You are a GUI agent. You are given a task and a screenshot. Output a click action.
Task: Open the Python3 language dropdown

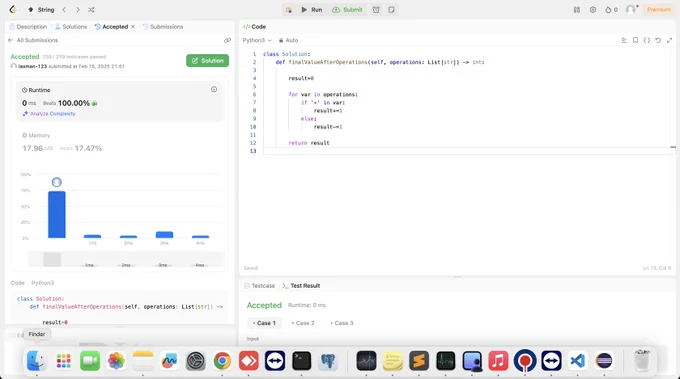(257, 40)
